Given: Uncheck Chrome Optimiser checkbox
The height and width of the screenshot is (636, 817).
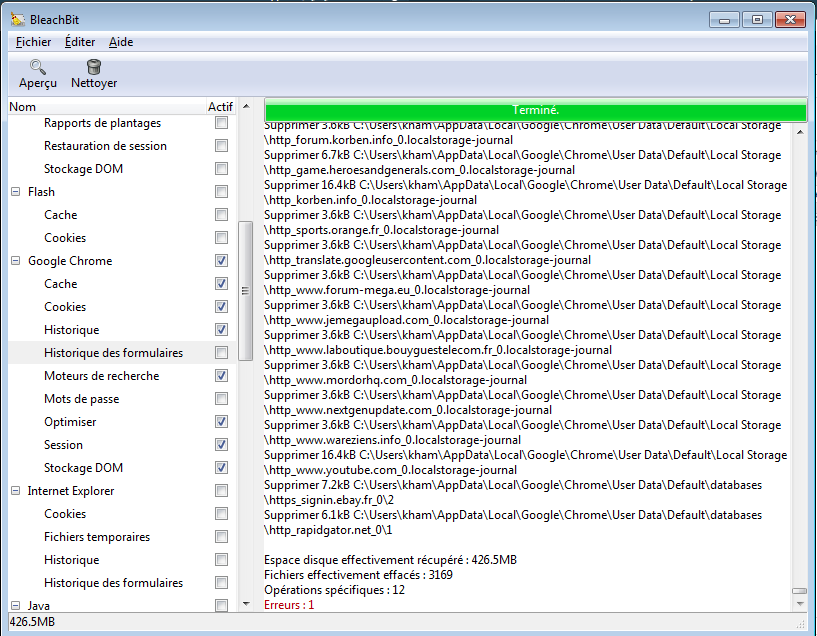Looking at the screenshot, I should 221,422.
